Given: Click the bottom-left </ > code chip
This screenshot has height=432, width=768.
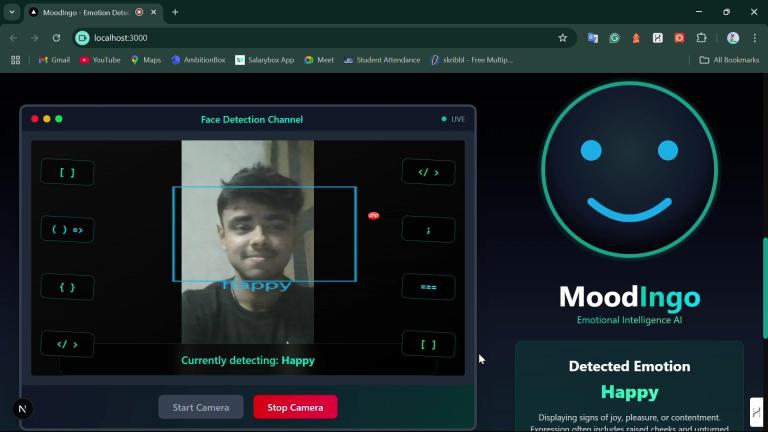Looking at the screenshot, I should point(67,344).
